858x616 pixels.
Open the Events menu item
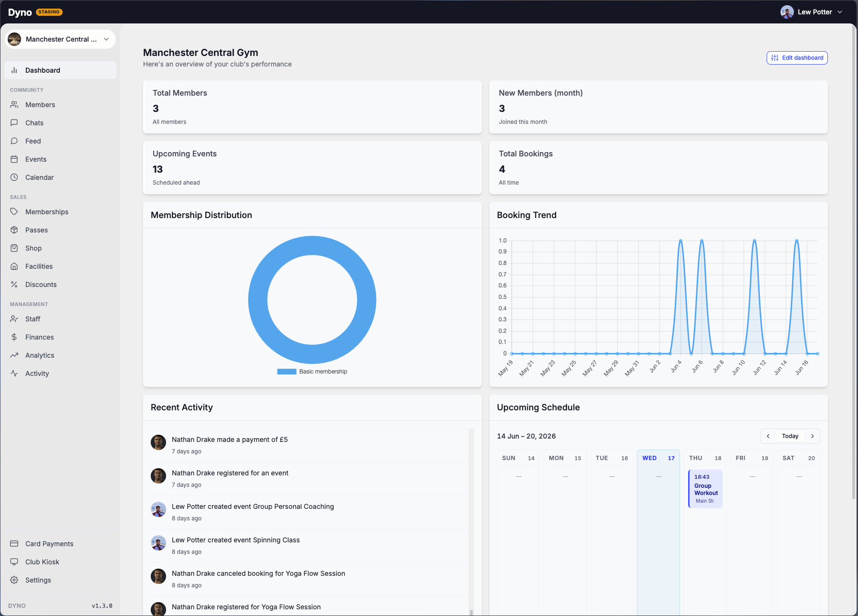60,159
